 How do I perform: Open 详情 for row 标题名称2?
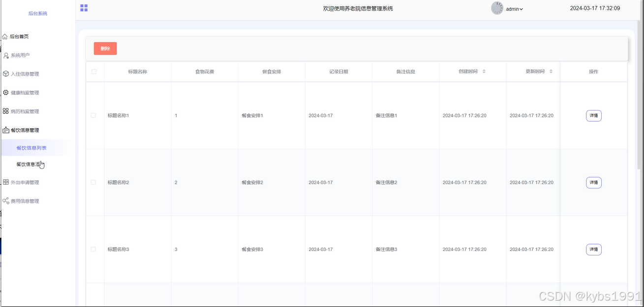pos(594,182)
